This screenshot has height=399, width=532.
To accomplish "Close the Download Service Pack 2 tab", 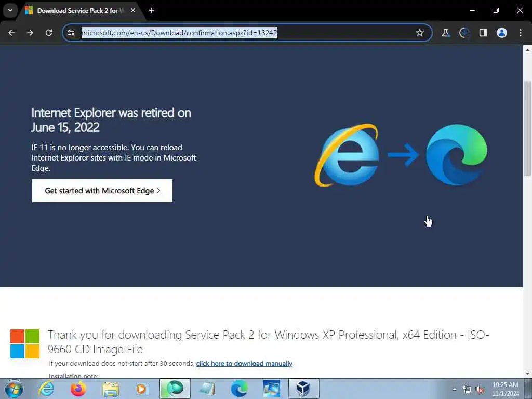I will (x=133, y=10).
